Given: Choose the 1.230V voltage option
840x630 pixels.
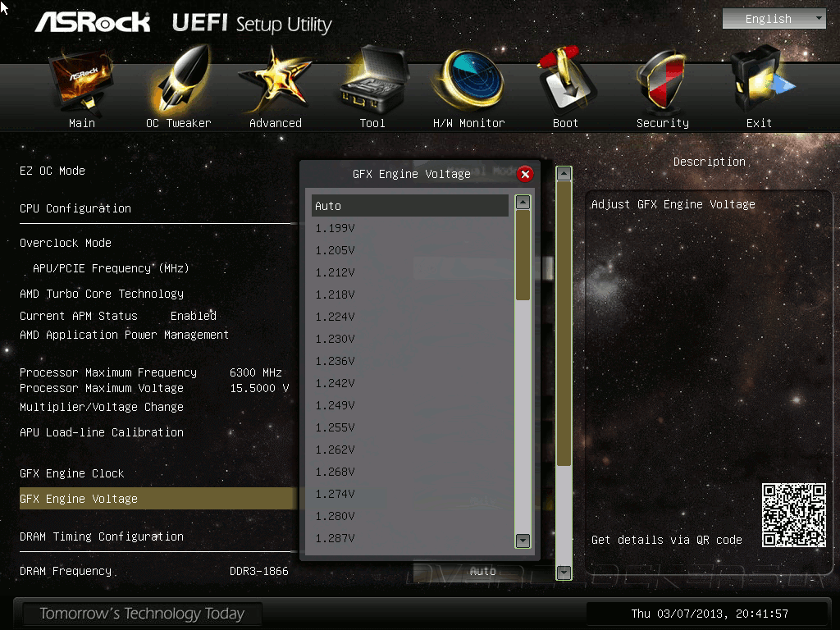Looking at the screenshot, I should [410, 339].
